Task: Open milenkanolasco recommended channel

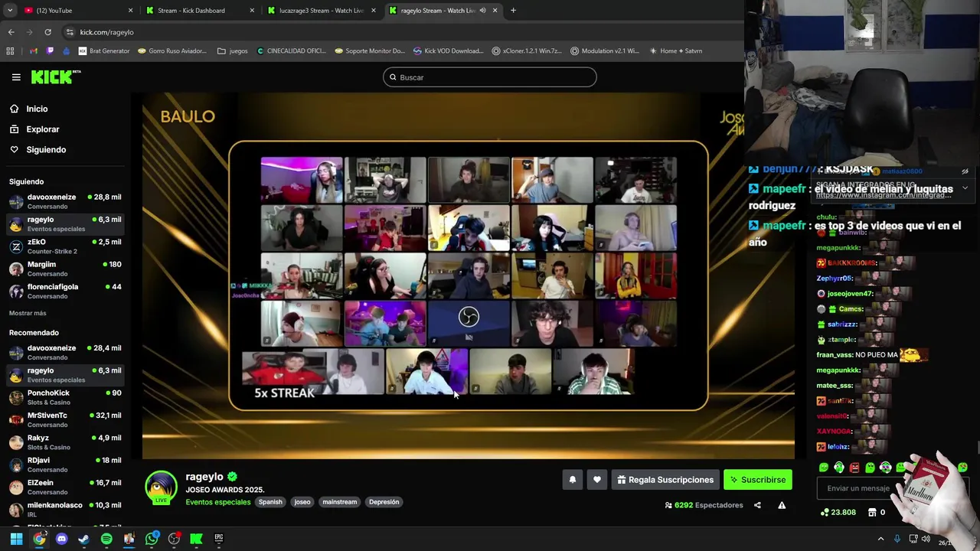Action: (x=65, y=509)
